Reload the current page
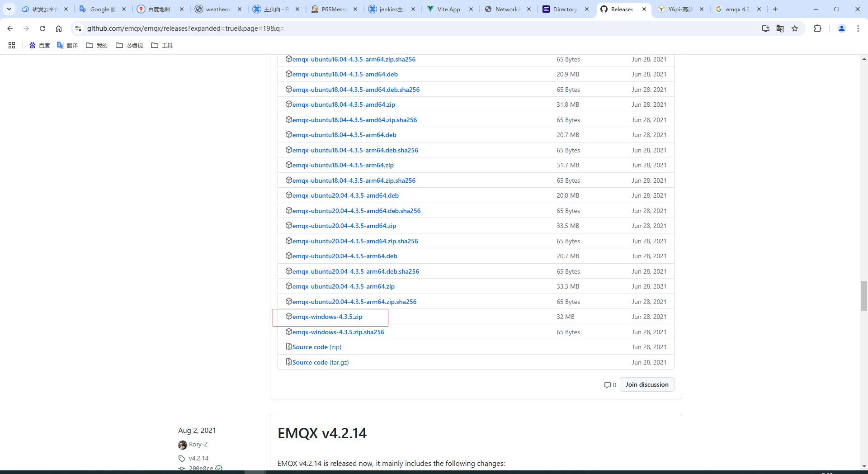 coord(42,28)
